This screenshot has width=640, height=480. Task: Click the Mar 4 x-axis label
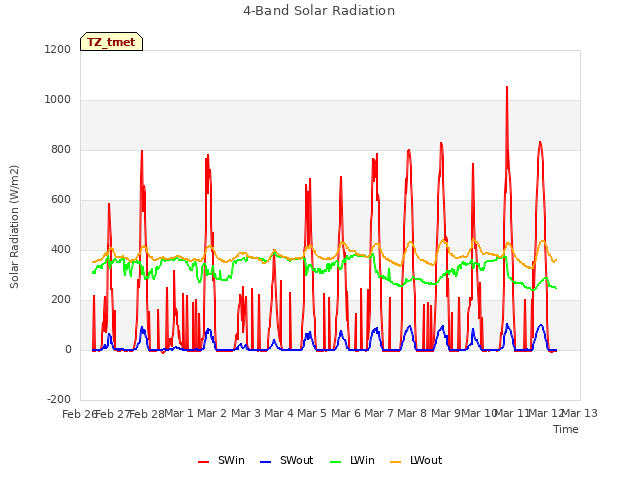(279, 413)
